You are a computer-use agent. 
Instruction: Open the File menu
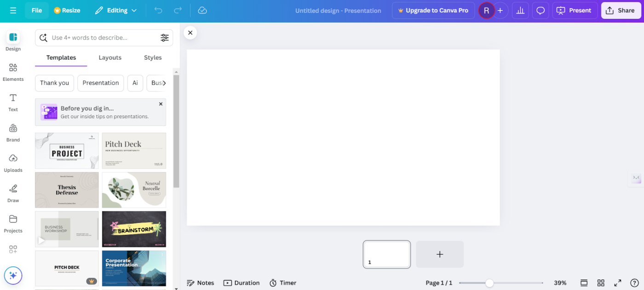(x=37, y=11)
